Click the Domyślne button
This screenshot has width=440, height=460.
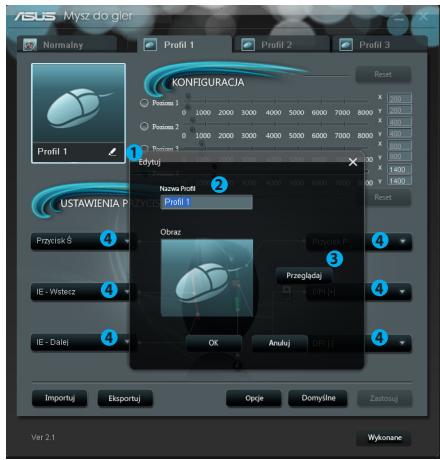[318, 398]
